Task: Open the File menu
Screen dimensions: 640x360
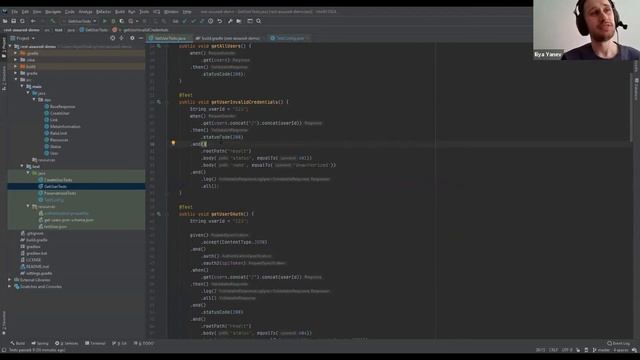Action: point(15,12)
